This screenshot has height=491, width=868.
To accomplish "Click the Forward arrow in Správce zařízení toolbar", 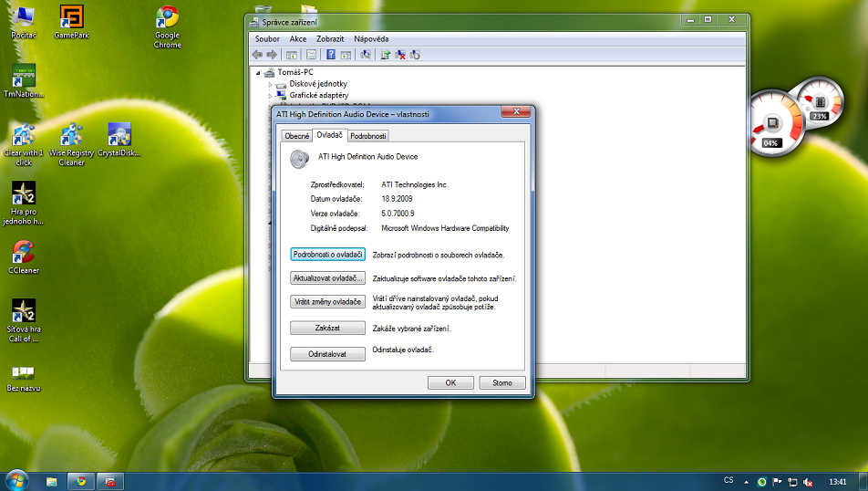I will (272, 55).
